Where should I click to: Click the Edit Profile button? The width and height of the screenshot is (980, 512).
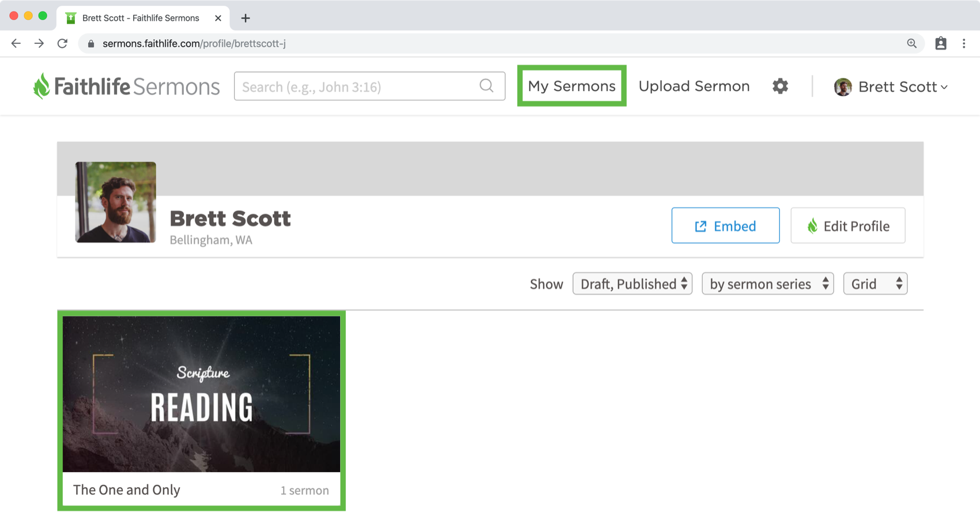[x=847, y=225]
